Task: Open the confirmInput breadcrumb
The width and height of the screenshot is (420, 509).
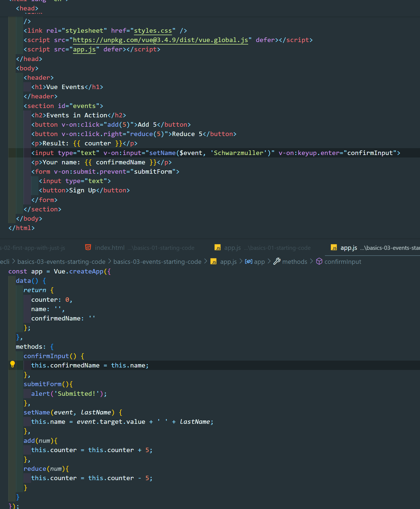Action: (x=343, y=262)
